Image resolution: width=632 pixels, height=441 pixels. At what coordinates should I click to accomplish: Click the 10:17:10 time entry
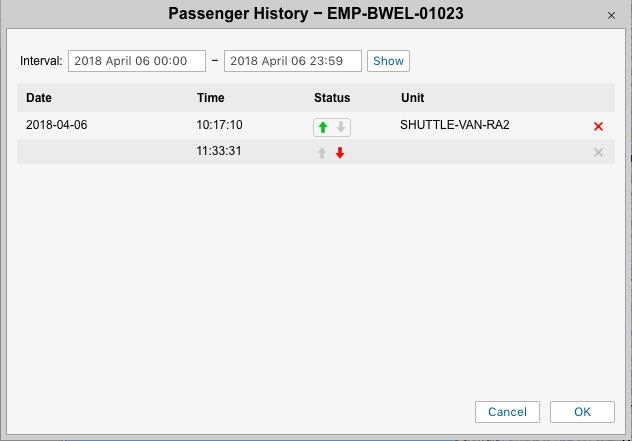coord(220,126)
